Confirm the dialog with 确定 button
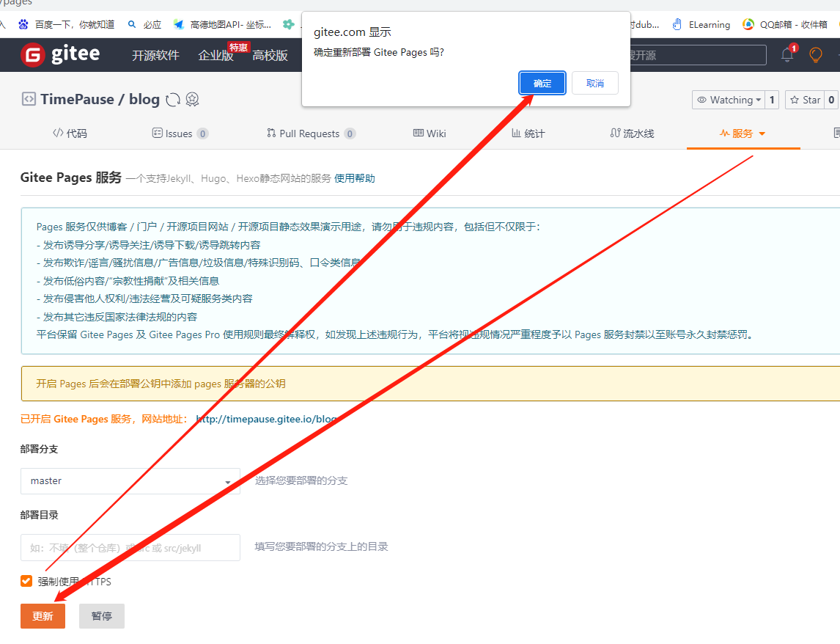 [542, 83]
